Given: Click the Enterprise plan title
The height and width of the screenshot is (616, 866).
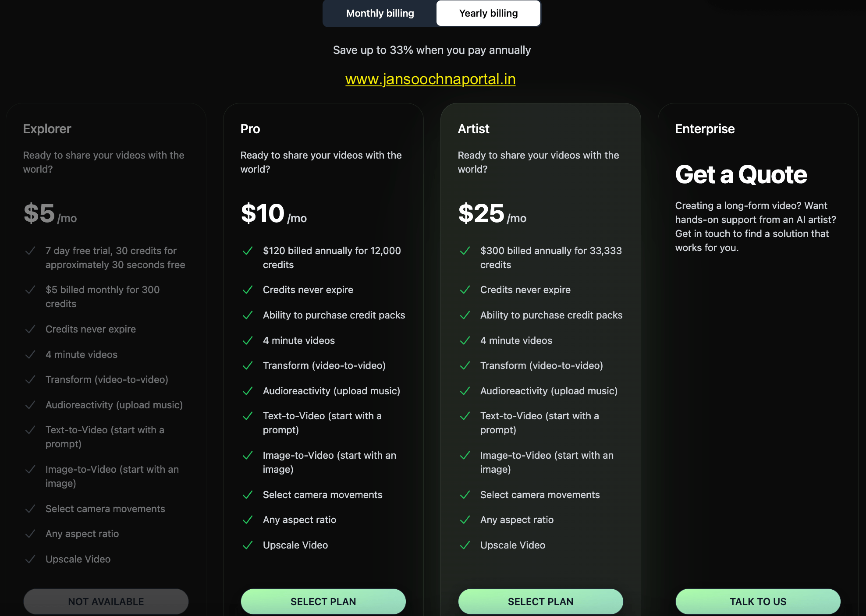Looking at the screenshot, I should click(x=705, y=129).
